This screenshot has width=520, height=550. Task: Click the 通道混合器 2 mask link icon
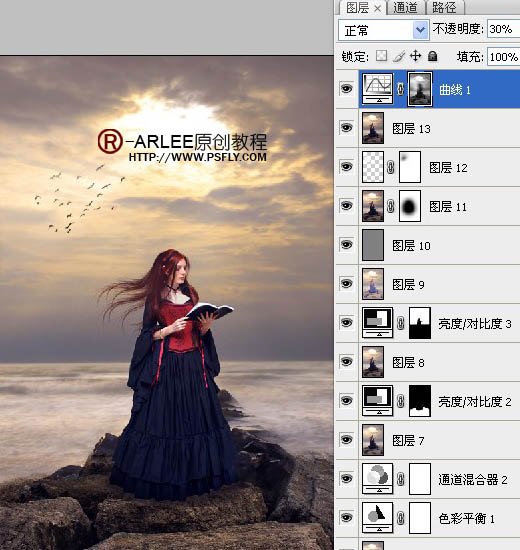tap(400, 479)
